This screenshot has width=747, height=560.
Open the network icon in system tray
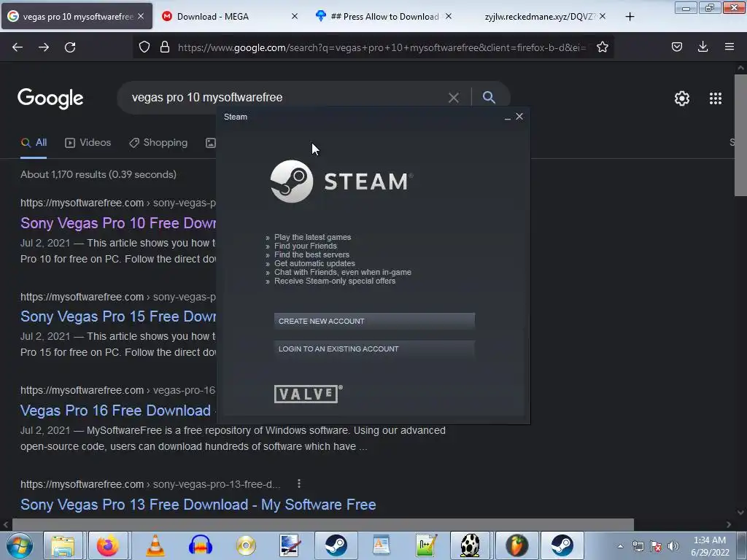click(x=638, y=546)
